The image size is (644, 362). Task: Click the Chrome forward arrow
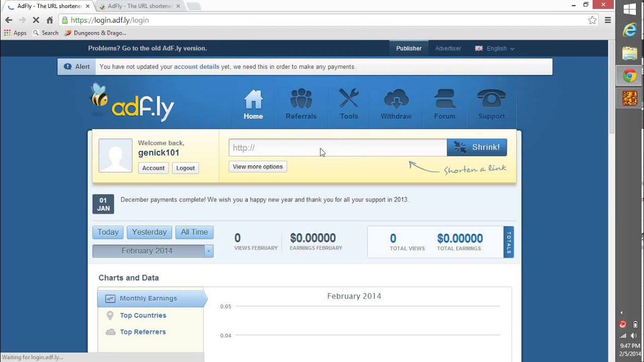[22, 20]
